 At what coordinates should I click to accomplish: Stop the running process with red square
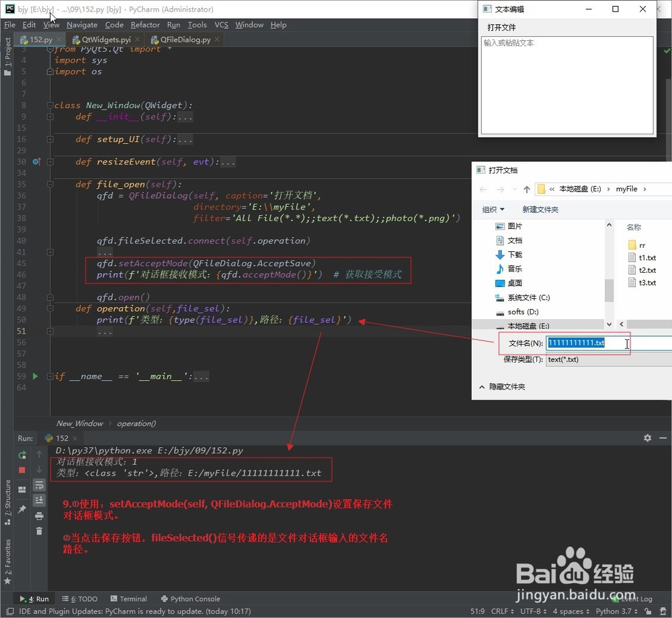pos(22,470)
